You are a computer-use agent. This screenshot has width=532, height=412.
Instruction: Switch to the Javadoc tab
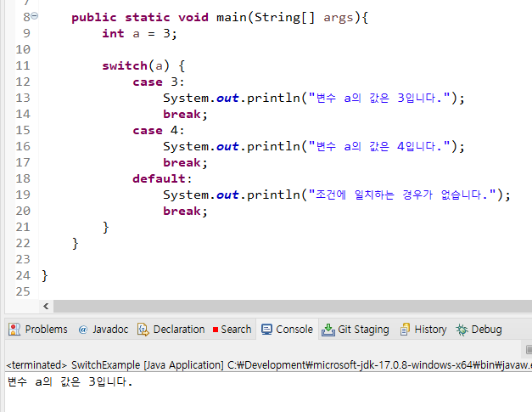pos(104,329)
